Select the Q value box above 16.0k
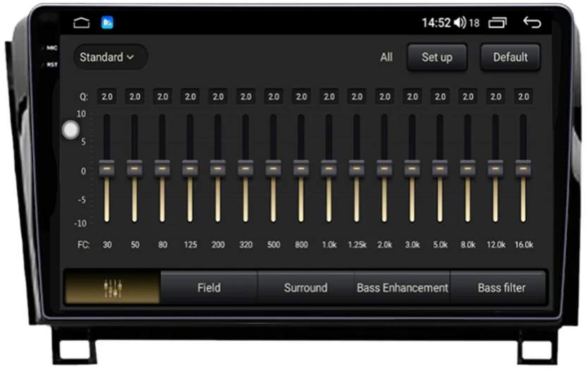The width and height of the screenshot is (588, 379). tap(523, 97)
